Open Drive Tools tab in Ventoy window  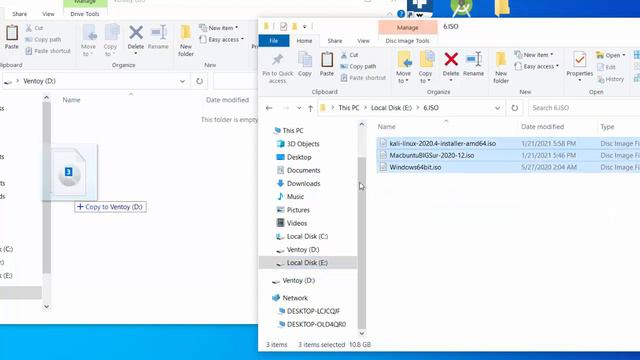(84, 14)
